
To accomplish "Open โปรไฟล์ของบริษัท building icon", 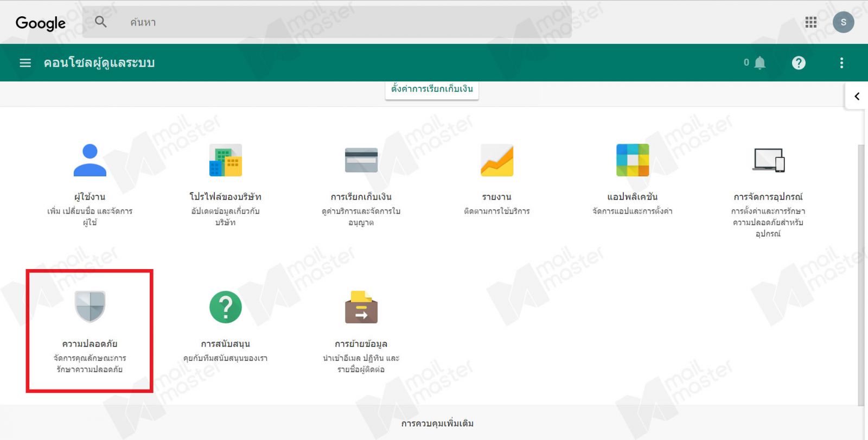I will (226, 160).
